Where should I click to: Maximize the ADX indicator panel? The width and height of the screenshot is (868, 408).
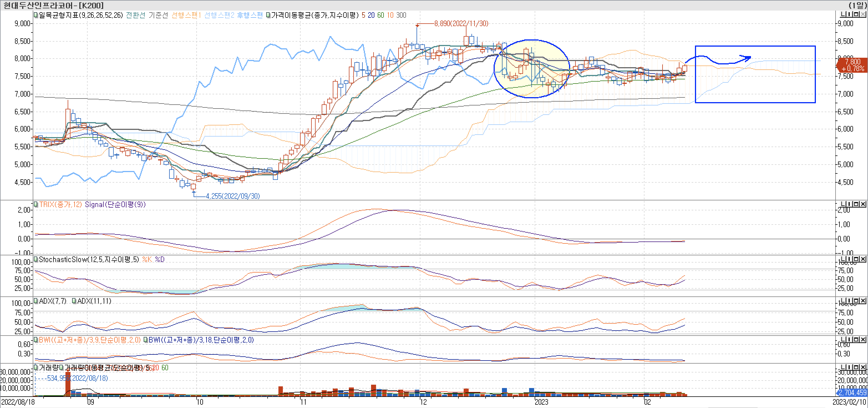pos(856,300)
